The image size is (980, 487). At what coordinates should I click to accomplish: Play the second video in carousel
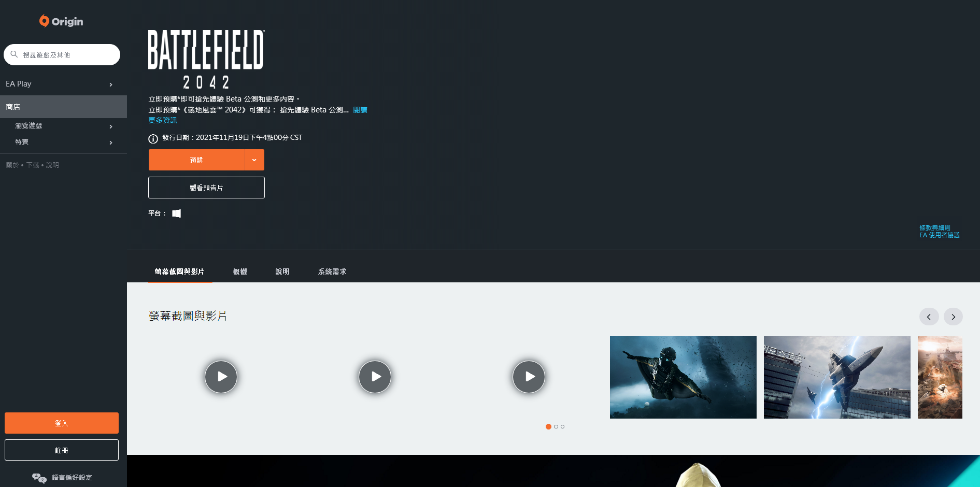pyautogui.click(x=375, y=377)
